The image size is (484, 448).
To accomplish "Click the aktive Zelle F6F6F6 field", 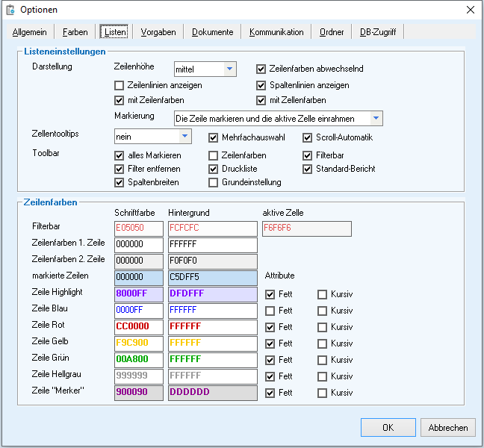I will [x=306, y=228].
